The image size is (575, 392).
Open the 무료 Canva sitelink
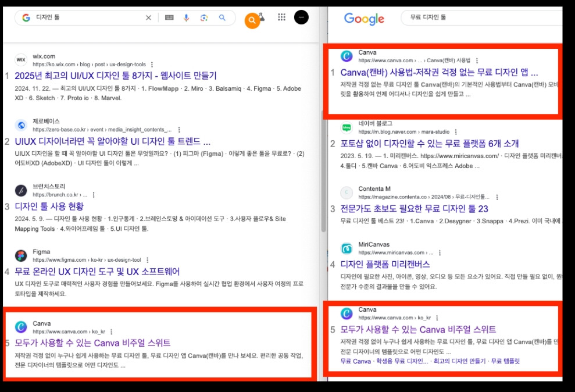coord(355,361)
